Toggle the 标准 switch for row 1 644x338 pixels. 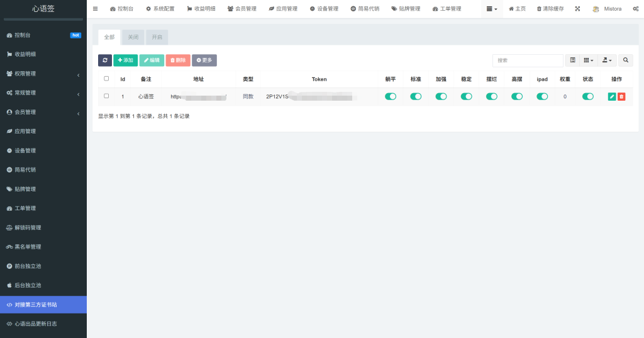[416, 97]
